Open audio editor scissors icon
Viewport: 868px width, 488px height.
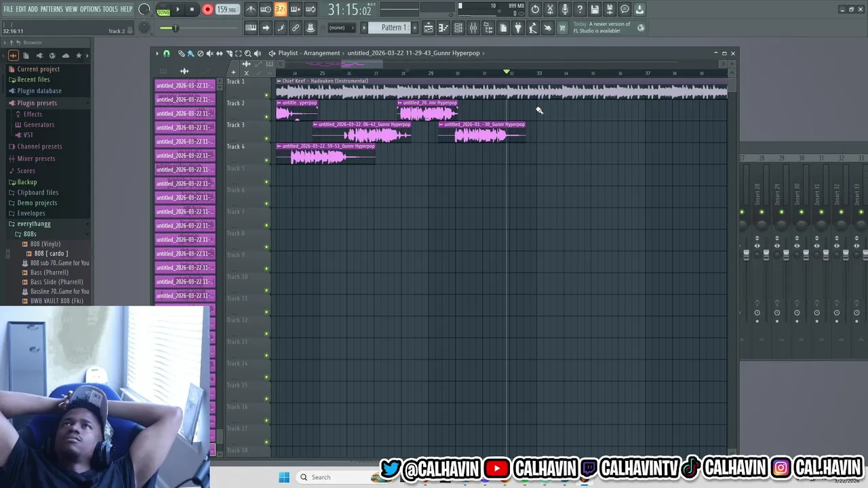tap(550, 9)
